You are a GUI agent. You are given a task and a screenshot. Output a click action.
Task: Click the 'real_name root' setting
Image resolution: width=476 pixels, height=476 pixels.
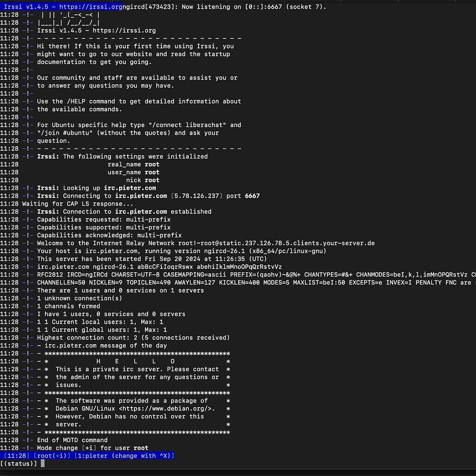tap(133, 165)
